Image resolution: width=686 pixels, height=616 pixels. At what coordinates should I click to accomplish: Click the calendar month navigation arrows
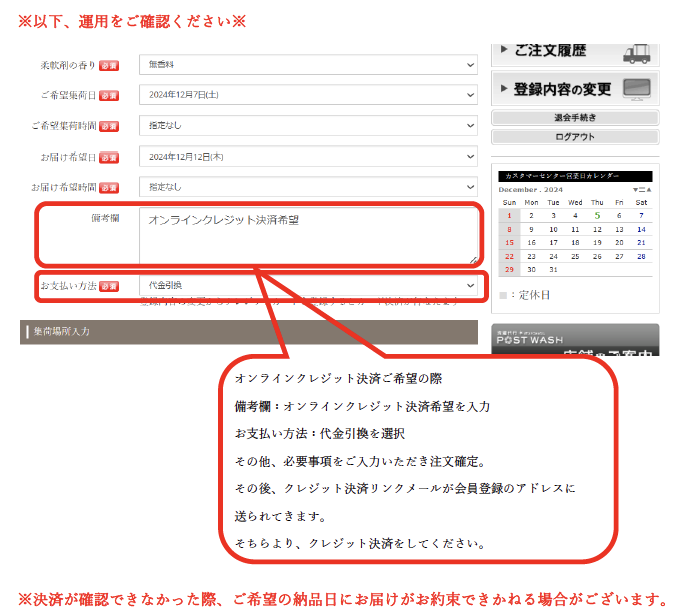click(642, 190)
